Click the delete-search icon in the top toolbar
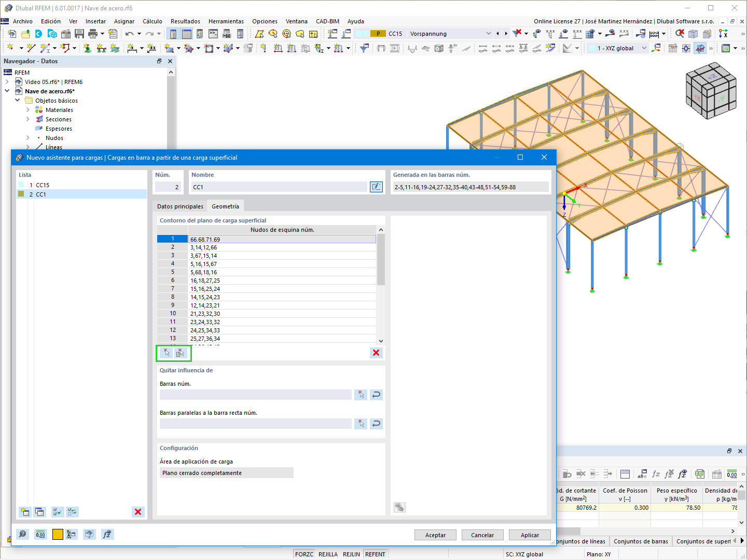Screen dimensions: 747x560 tap(680, 34)
